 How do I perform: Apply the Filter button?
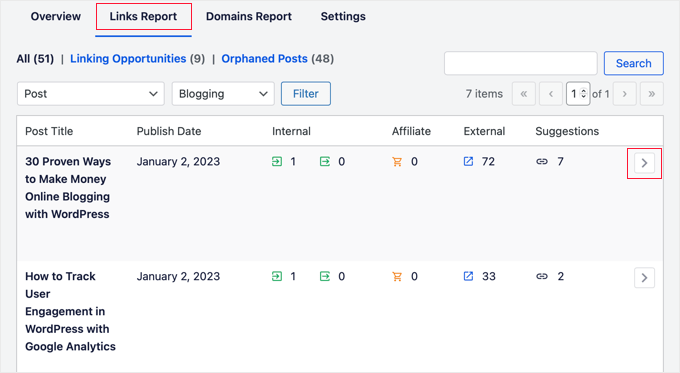[306, 94]
